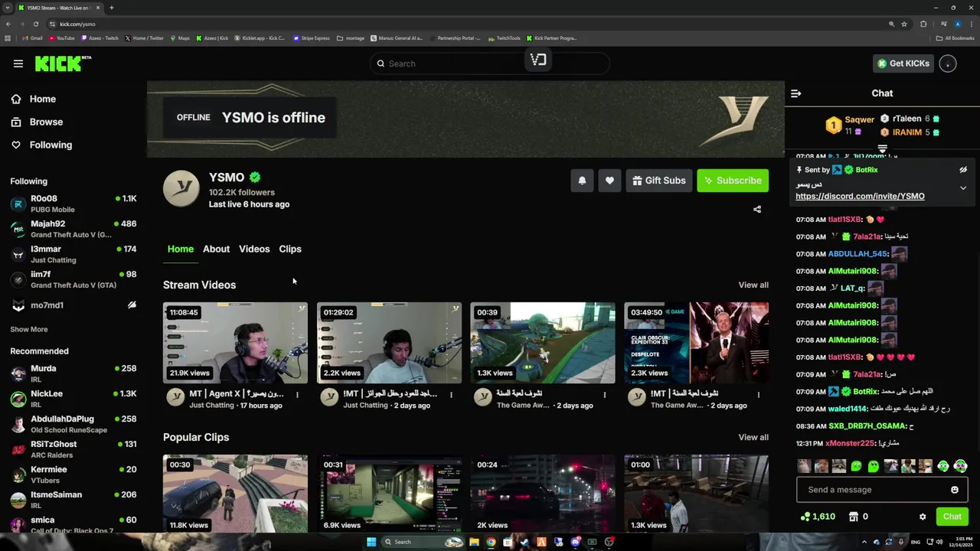Click the green Subscribe button
Viewport: 980px width, 551px height.
pyautogui.click(x=733, y=181)
